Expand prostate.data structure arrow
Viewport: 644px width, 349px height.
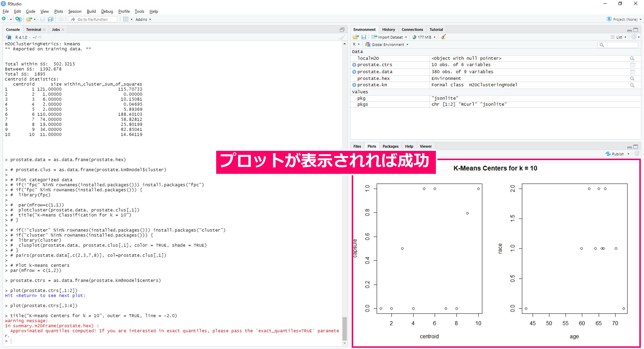click(354, 72)
